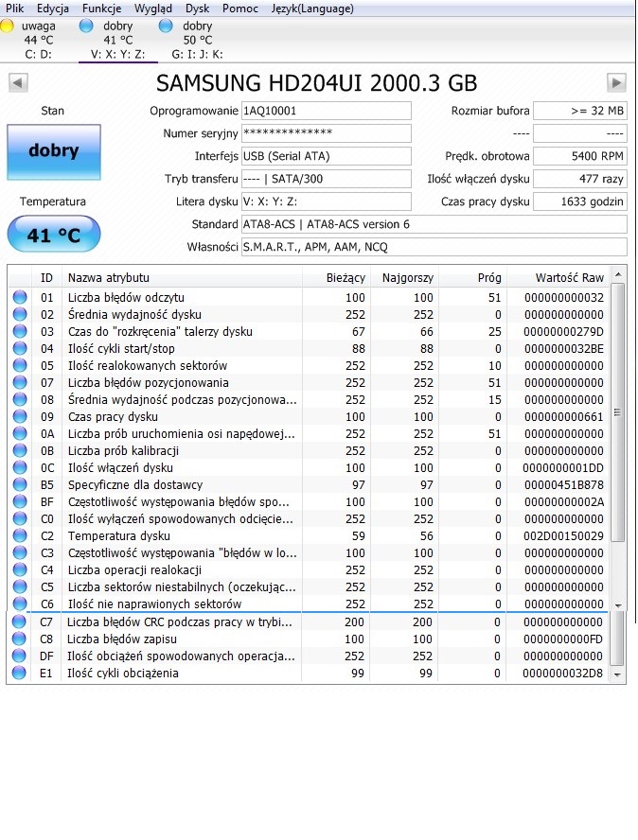Click the Tryb transferu SATA/300 field
This screenshot has height=840, width=638.
pos(326,179)
